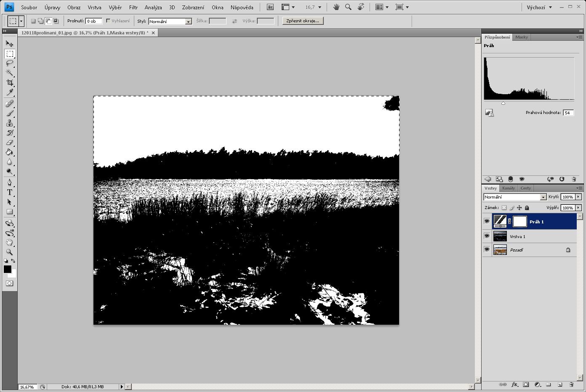Pick the Horizontal Type tool

tap(10, 193)
